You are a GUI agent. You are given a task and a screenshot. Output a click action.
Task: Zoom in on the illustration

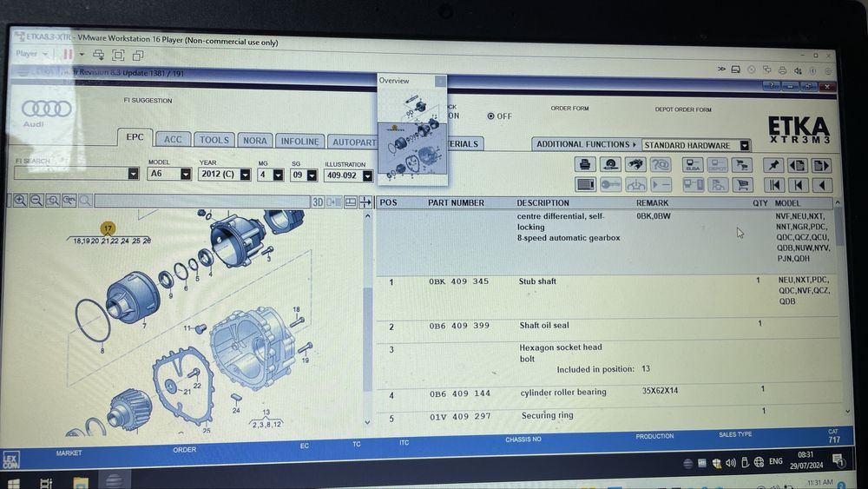20,200
